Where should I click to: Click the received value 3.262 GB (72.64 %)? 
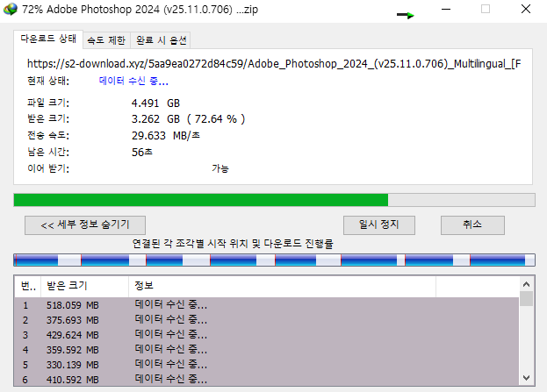189,119
